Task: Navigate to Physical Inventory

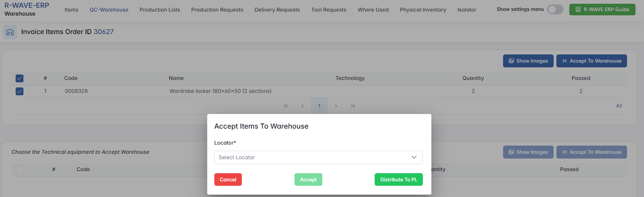Action: pyautogui.click(x=423, y=10)
